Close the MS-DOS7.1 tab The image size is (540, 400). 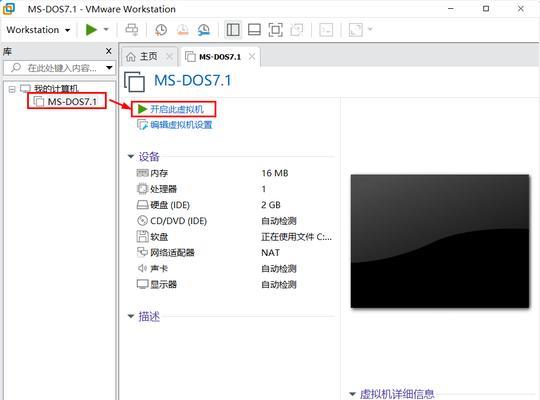[x=252, y=57]
